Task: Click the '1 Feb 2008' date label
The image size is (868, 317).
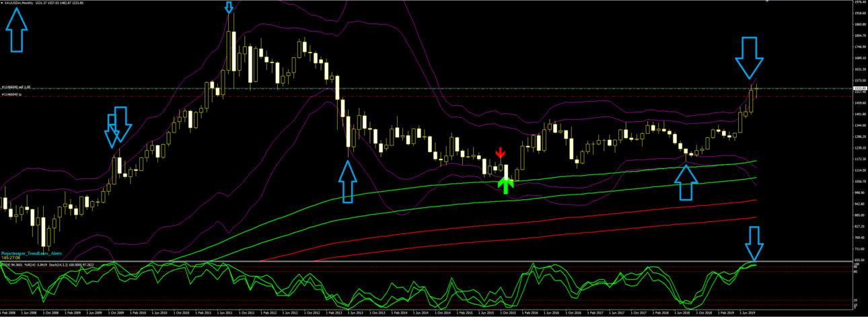Action: point(8,312)
